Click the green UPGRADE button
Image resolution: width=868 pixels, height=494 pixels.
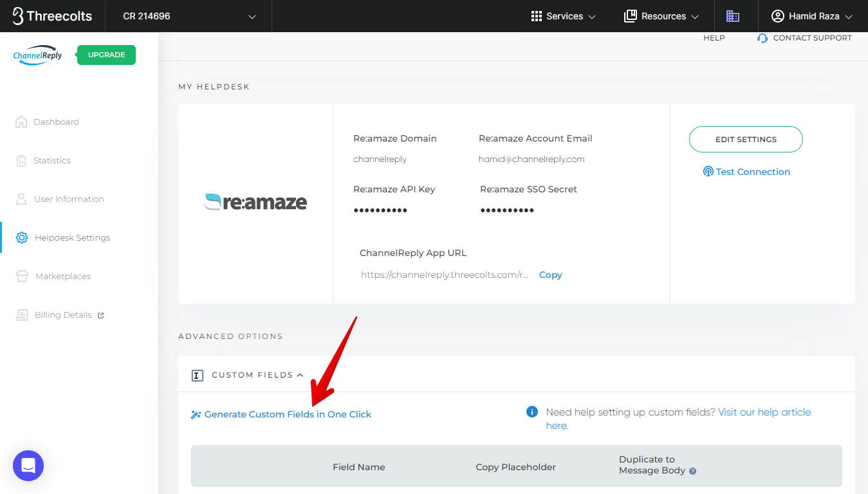[106, 55]
